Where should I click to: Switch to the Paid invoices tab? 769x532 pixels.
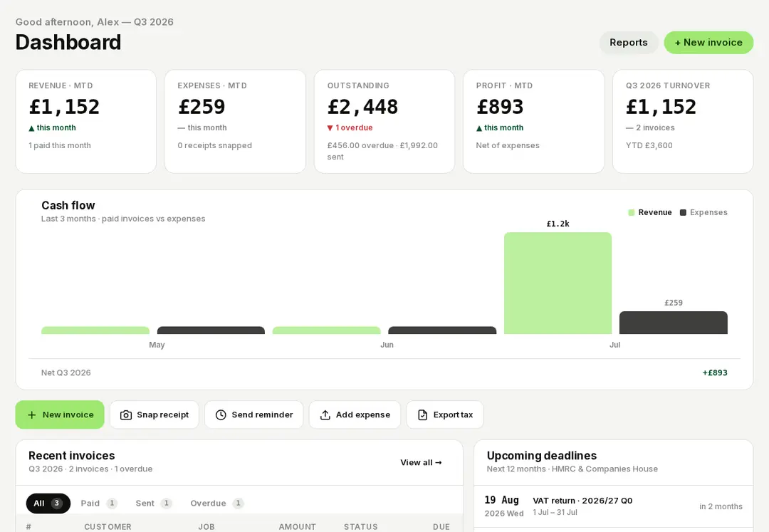pos(98,503)
